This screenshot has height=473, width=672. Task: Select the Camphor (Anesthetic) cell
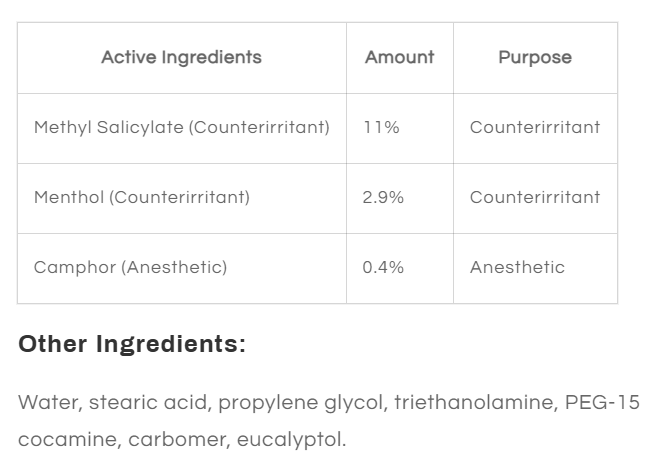(130, 267)
